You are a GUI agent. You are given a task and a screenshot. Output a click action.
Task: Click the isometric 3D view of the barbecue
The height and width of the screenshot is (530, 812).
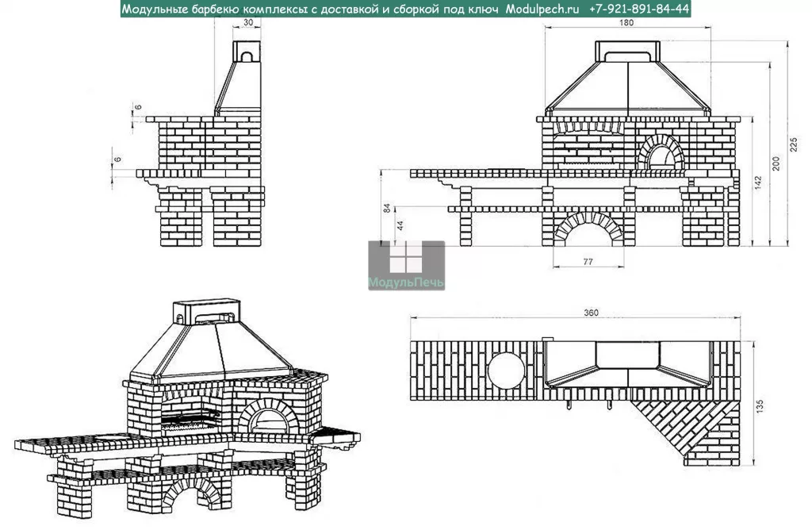click(x=187, y=409)
